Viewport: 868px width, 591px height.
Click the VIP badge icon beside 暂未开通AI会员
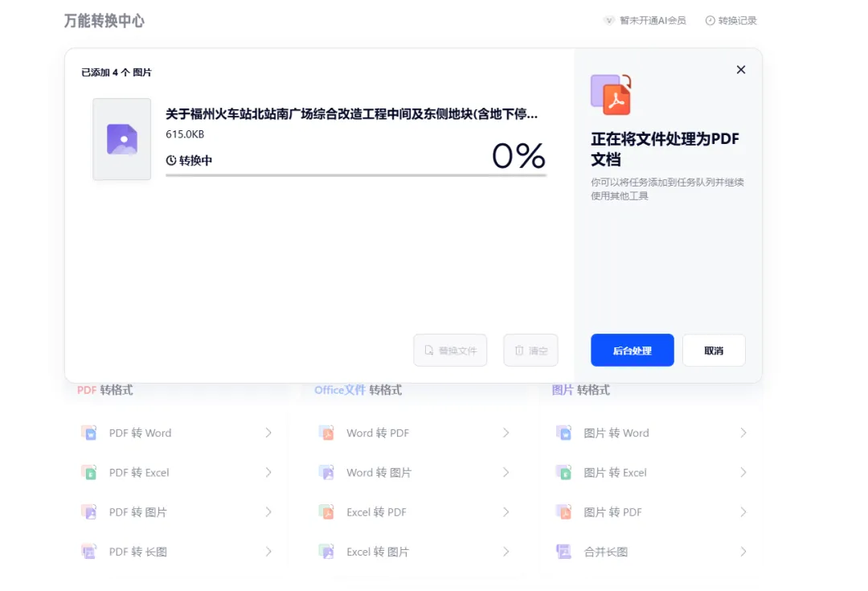609,20
